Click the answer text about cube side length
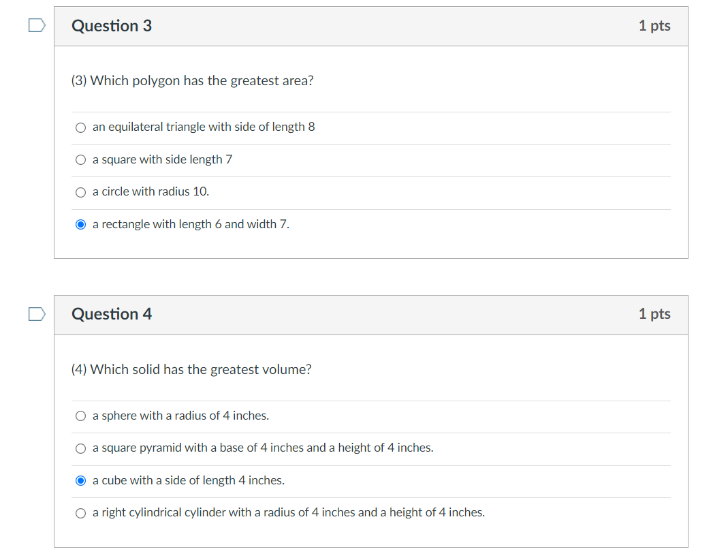This screenshot has width=728, height=560. click(189, 480)
